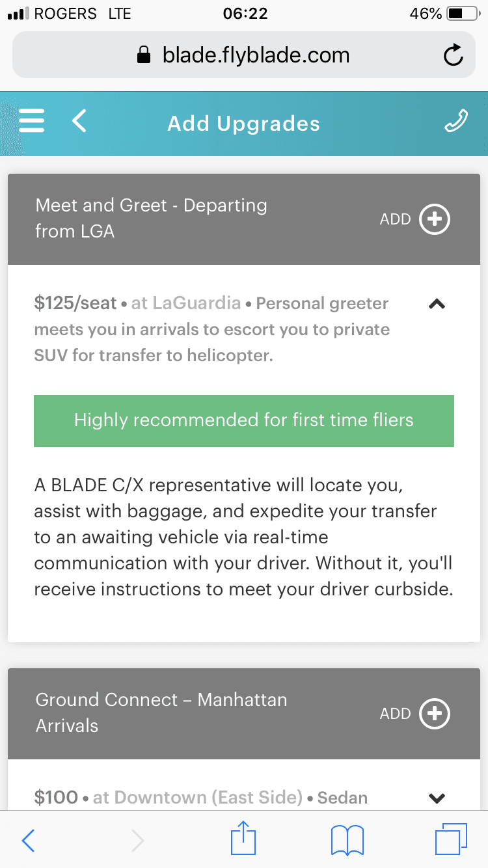This screenshot has width=488, height=868.
Task: Tap the Add Upgrades page title
Action: coord(244,124)
